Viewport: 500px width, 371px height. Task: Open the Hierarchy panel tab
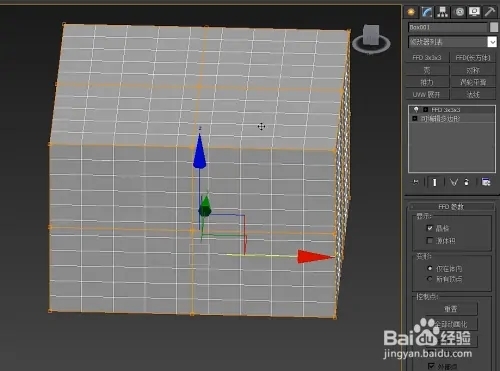point(443,12)
